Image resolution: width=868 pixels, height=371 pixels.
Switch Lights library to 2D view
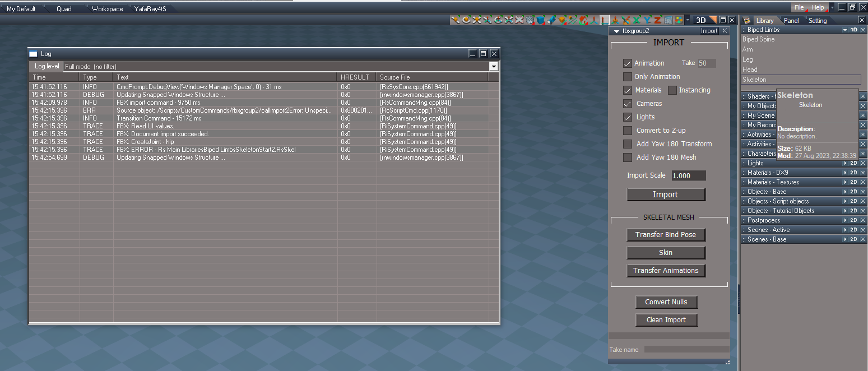tap(854, 163)
